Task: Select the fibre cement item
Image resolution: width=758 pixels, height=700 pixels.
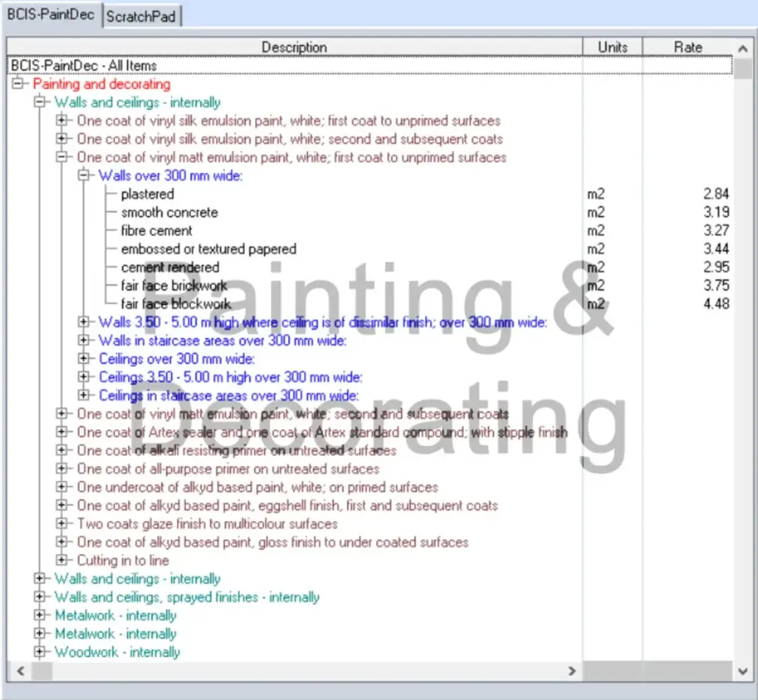Action: tap(156, 230)
